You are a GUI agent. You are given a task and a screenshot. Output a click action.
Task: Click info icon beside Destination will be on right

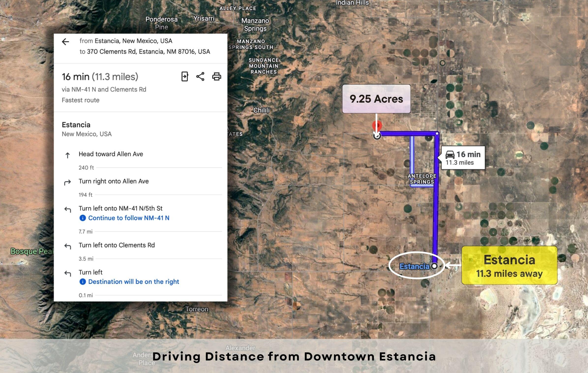coord(83,281)
